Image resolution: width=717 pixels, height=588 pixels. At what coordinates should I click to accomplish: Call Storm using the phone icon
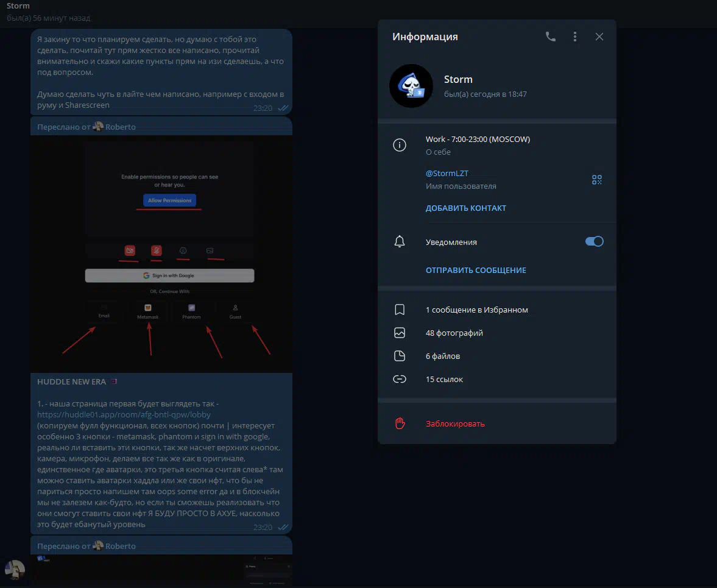point(551,37)
